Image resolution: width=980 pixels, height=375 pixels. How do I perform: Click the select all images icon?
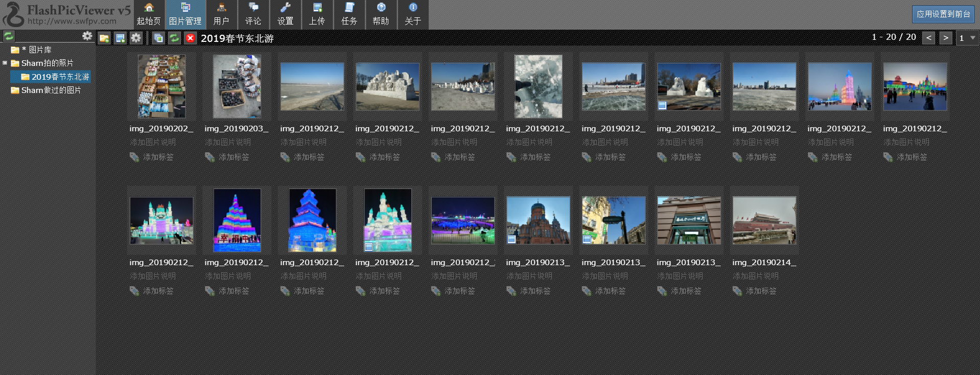158,38
